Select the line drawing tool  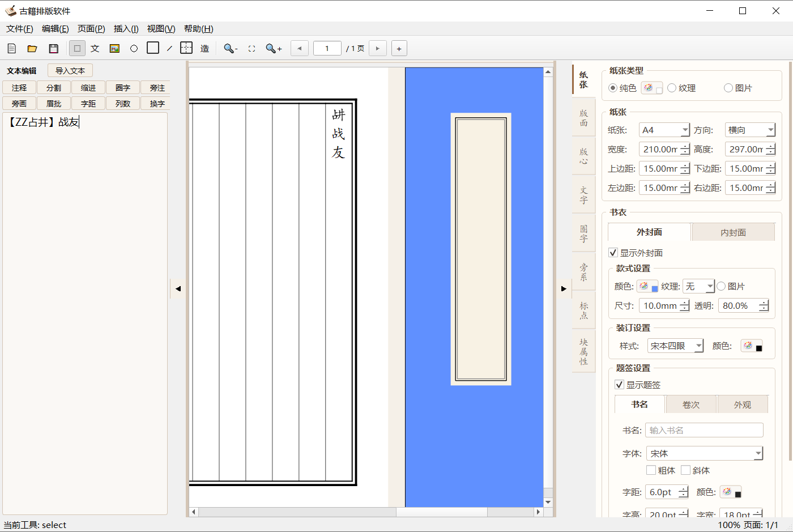(169, 49)
